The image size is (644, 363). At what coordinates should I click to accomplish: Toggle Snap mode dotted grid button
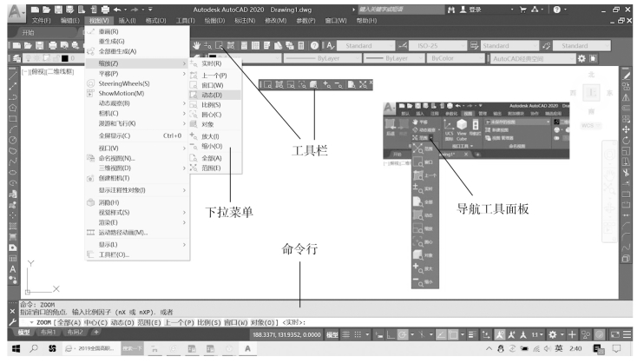(358, 334)
